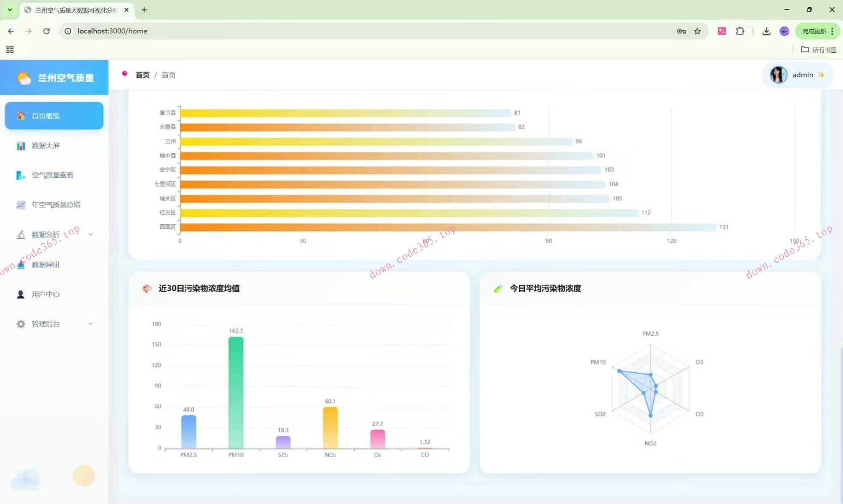The image size is (843, 504).
Task: Open the browser extensions puzzle icon
Action: click(740, 31)
